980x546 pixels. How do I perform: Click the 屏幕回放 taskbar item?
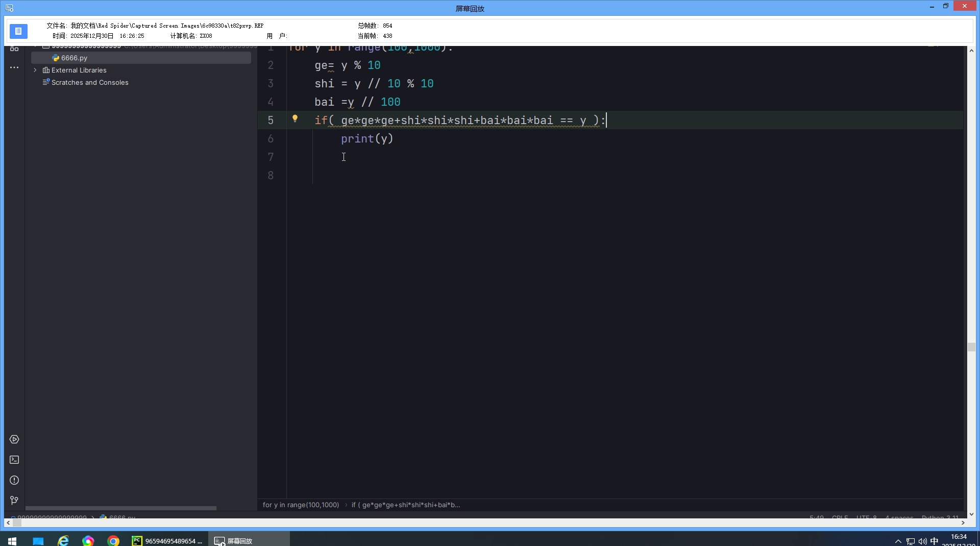(234, 540)
